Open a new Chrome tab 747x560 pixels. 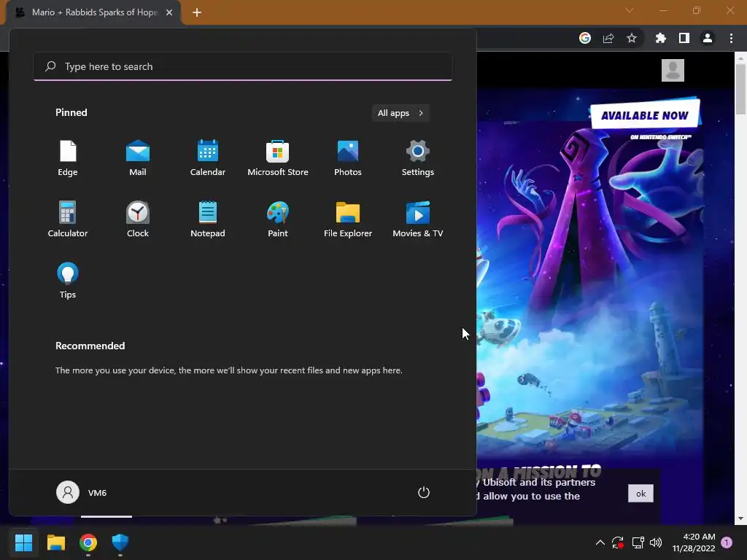point(197,12)
